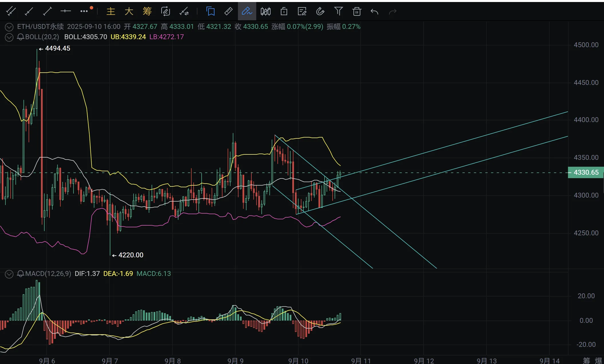The image size is (604, 364).
Task: Open the note edit icon
Action: coord(302,11)
